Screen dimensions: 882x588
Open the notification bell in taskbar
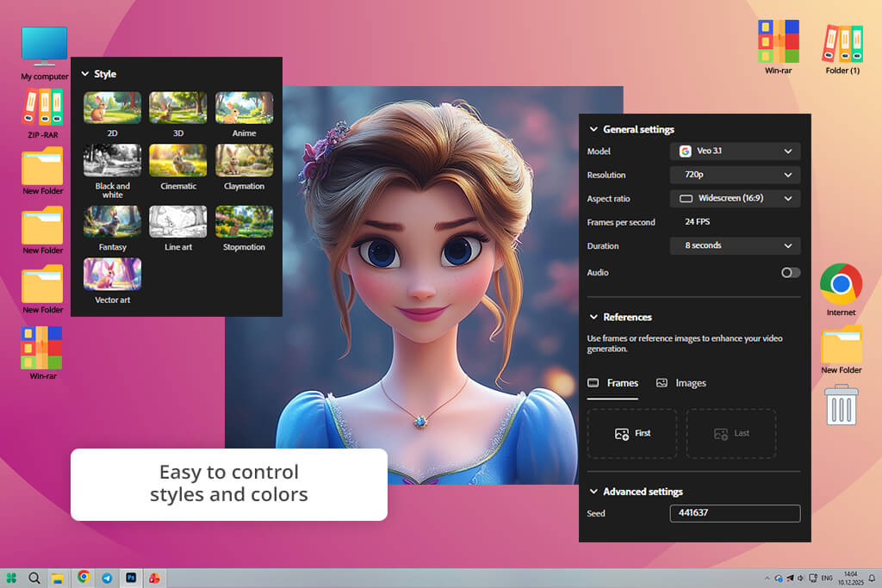coord(872,578)
